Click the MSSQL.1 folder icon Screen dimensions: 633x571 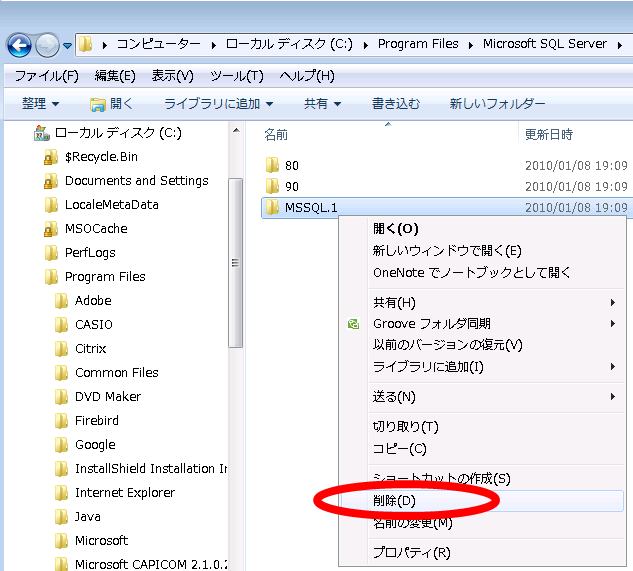click(272, 207)
